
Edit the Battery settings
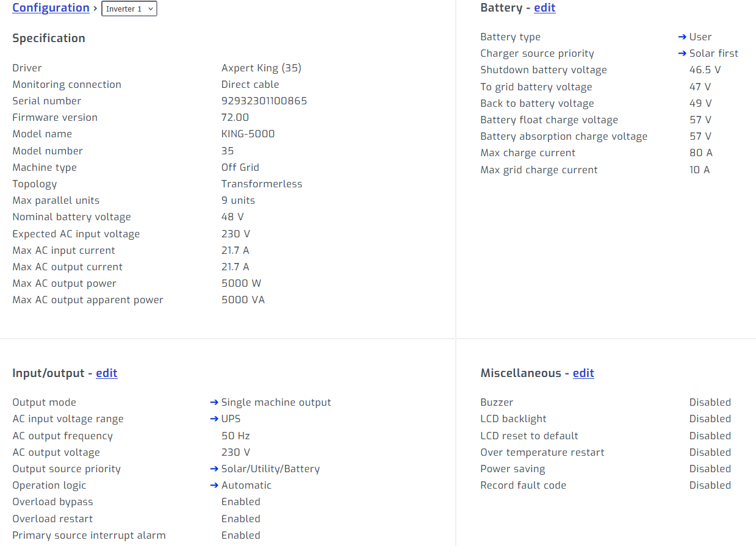tap(544, 8)
